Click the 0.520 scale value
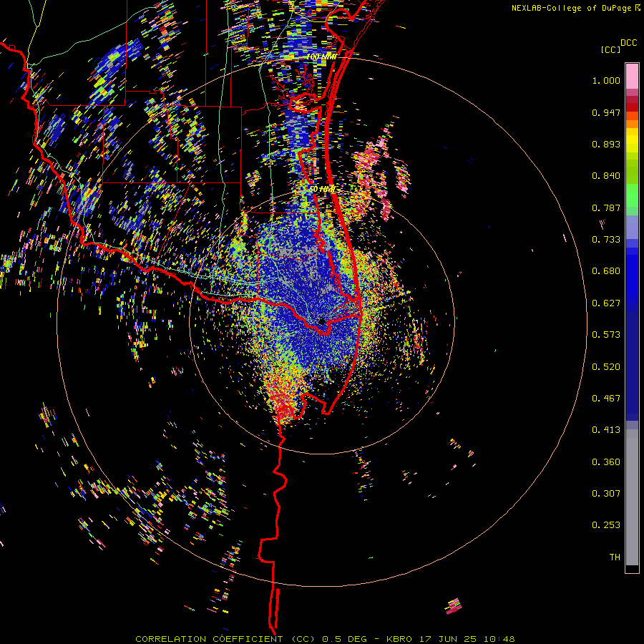 (x=606, y=367)
